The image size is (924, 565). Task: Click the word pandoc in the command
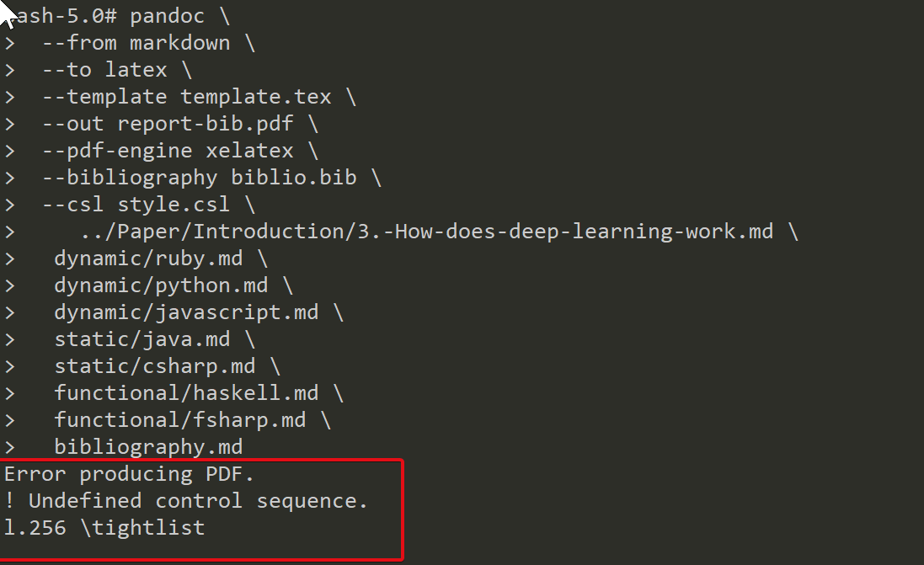(167, 16)
